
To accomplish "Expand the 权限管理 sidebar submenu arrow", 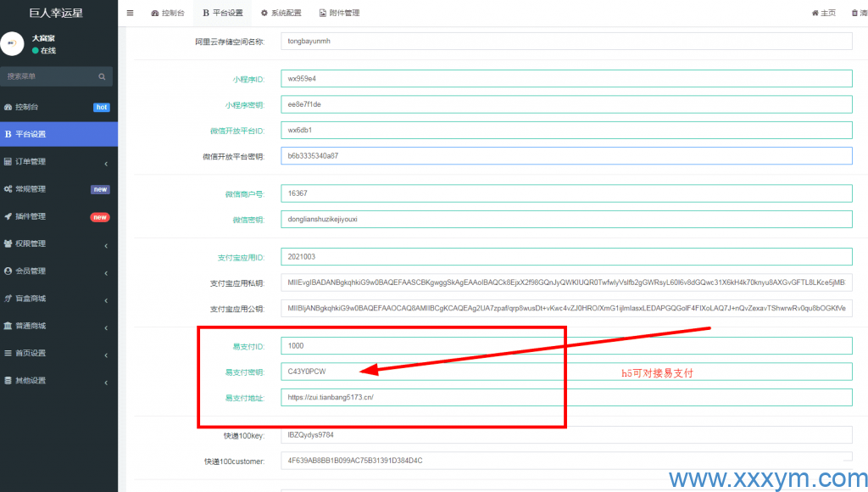I will coord(106,244).
